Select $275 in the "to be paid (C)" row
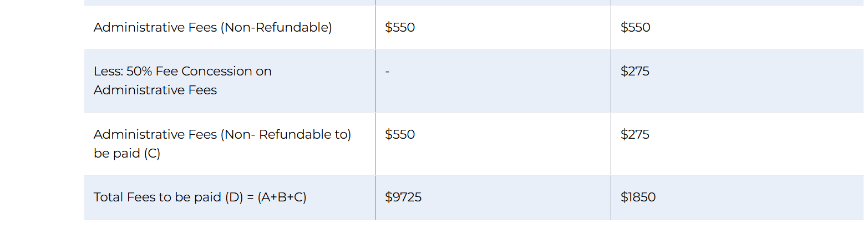This screenshot has height=238, width=868. (x=634, y=134)
